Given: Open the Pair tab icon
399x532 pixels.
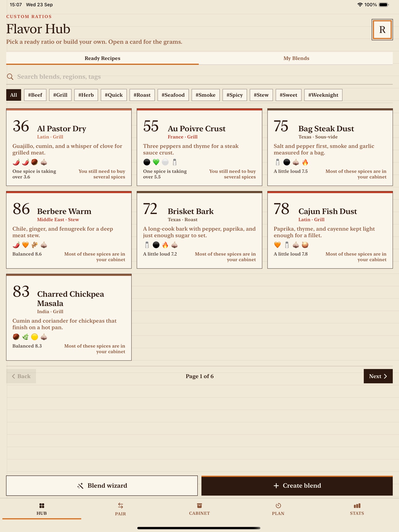Looking at the screenshot, I should click(121, 506).
